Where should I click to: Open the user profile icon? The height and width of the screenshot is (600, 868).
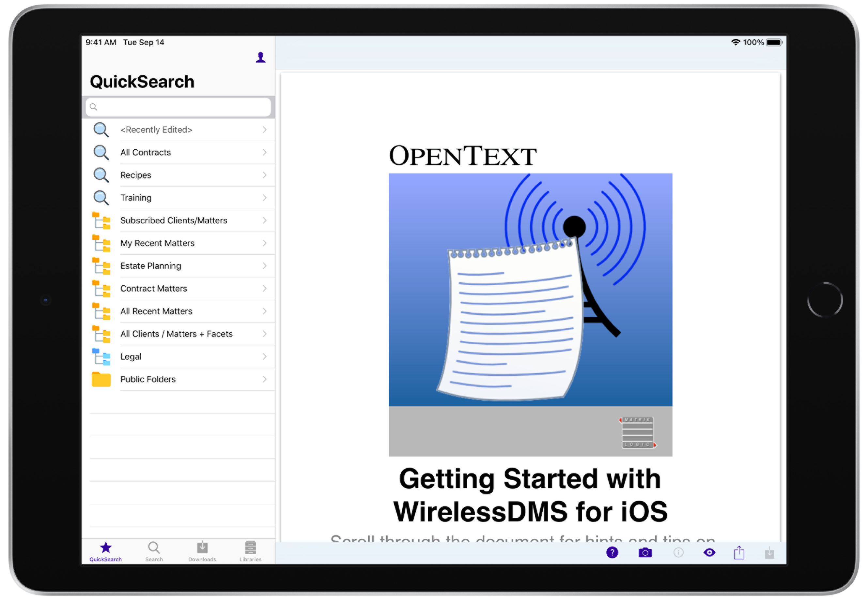pyautogui.click(x=261, y=57)
